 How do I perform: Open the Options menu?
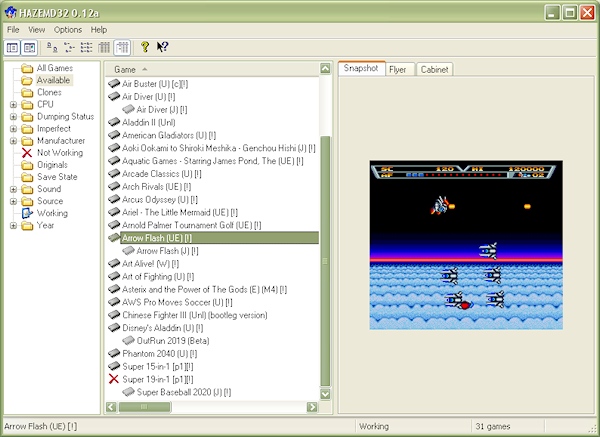click(68, 29)
